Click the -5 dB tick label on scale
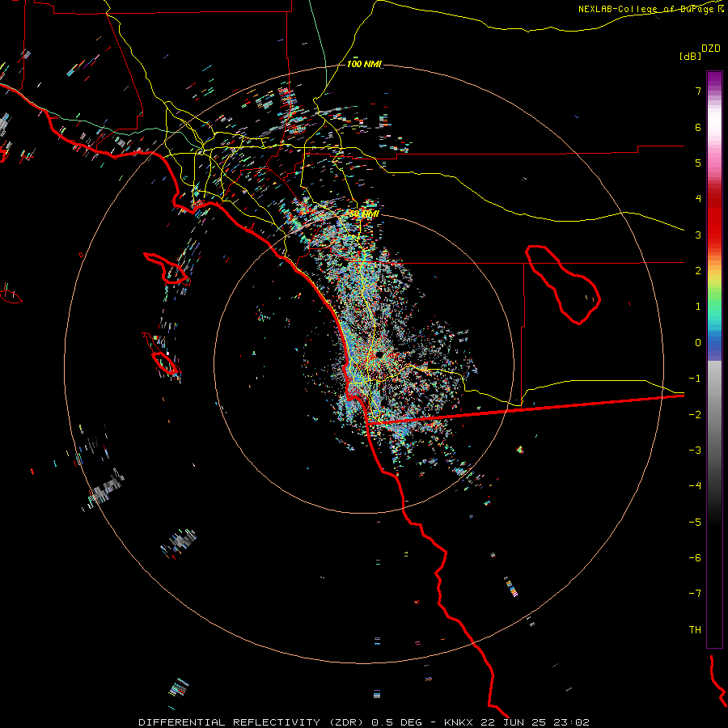The width and height of the screenshot is (728, 728). (695, 523)
